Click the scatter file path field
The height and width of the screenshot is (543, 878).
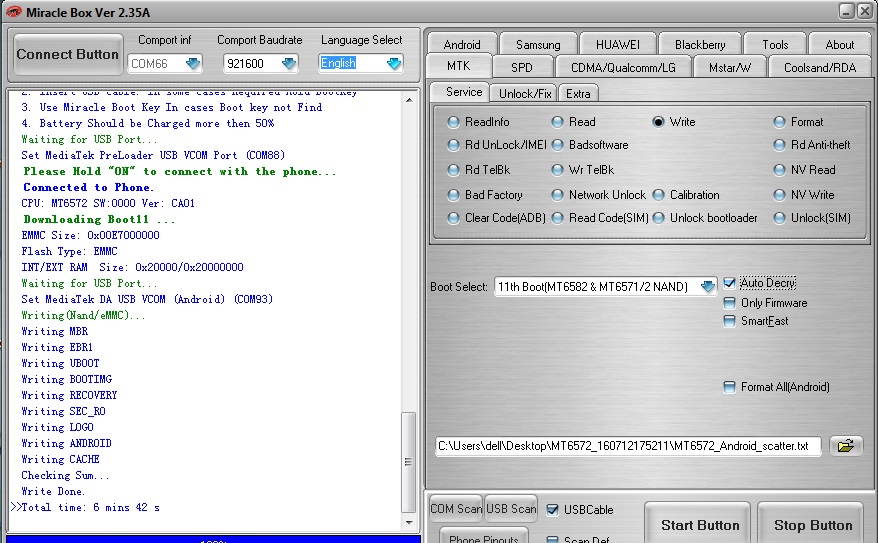click(628, 446)
